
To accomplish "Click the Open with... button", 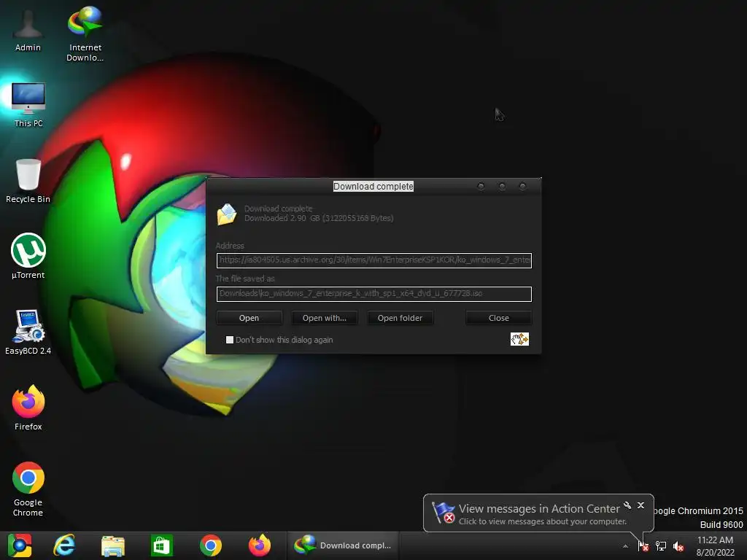I will coord(325,318).
